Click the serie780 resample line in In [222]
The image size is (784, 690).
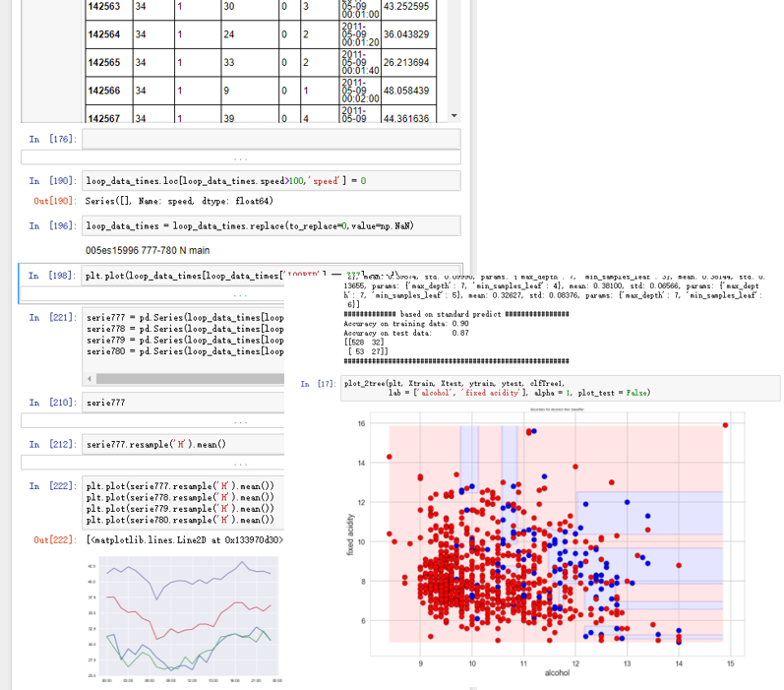pos(180,520)
